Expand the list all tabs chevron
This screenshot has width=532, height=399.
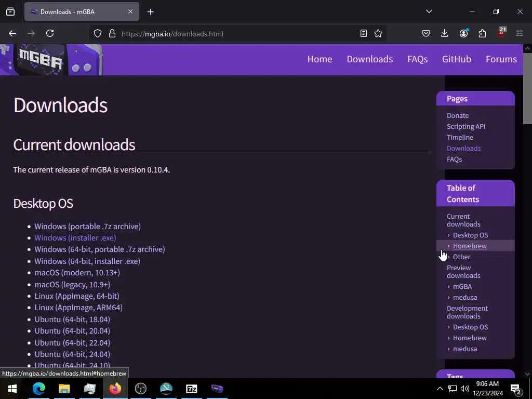(429, 11)
